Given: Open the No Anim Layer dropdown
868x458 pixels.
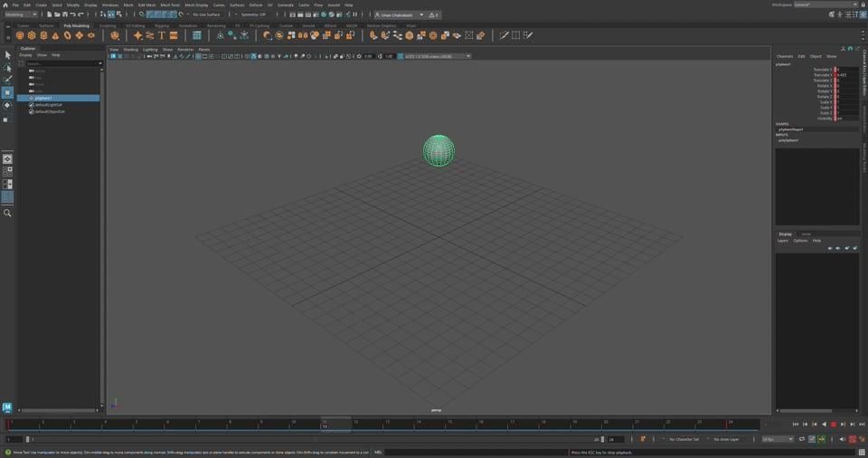Looking at the screenshot, I should (x=726, y=439).
